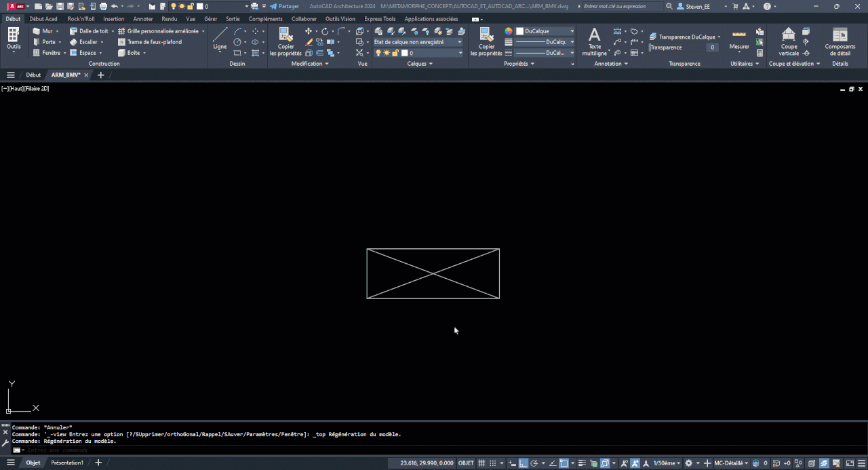The height and width of the screenshot is (470, 868).
Task: Click the Undo arrow in quick access toolbar
Action: click(x=114, y=6)
